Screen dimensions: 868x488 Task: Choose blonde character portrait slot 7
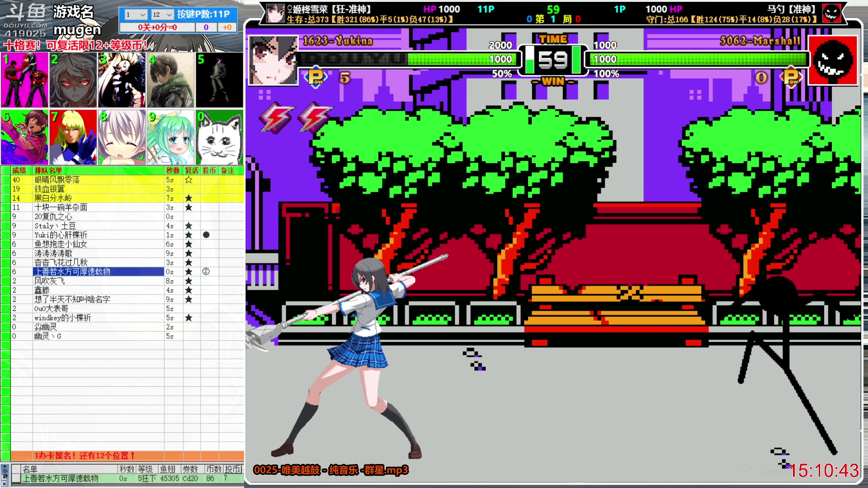point(73,137)
